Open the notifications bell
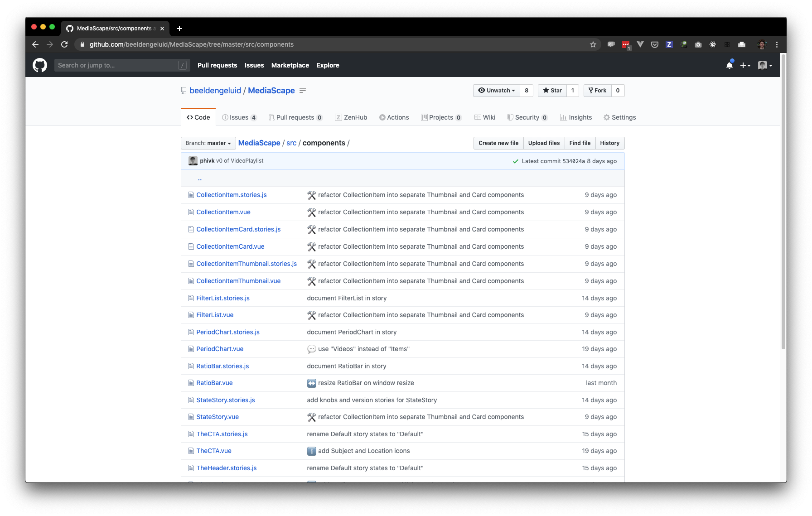This screenshot has width=812, height=516. coord(729,65)
